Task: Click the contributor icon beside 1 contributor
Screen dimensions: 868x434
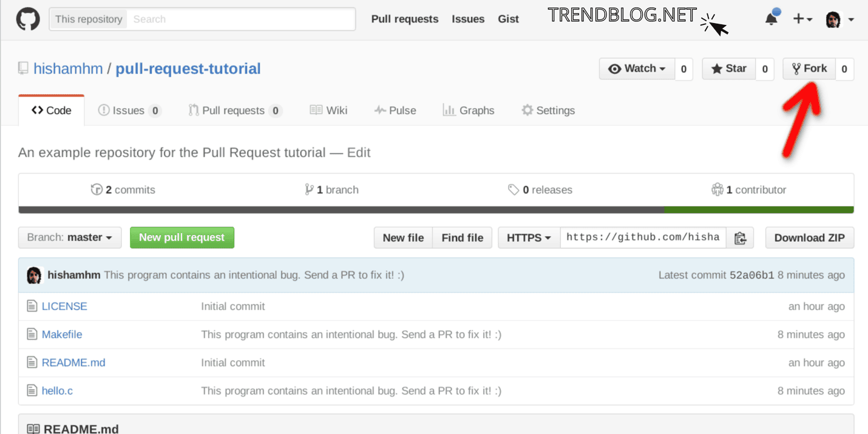Action: pyautogui.click(x=717, y=189)
